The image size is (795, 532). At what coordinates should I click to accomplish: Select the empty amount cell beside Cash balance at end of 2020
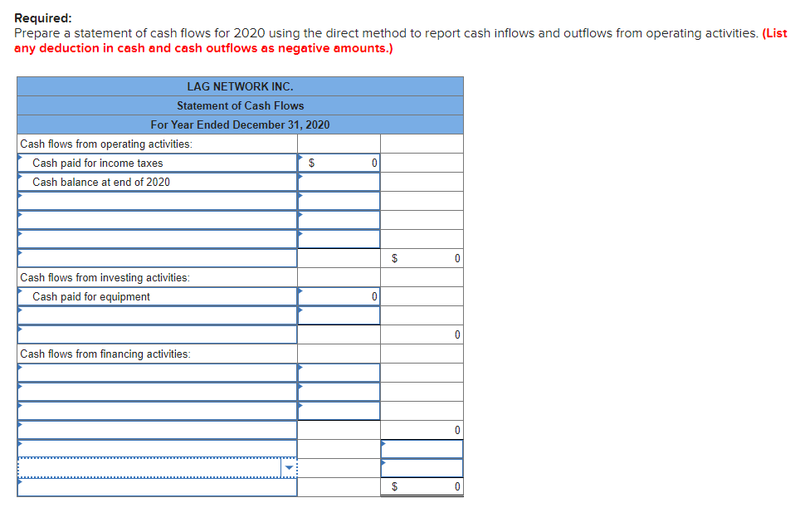(338, 182)
